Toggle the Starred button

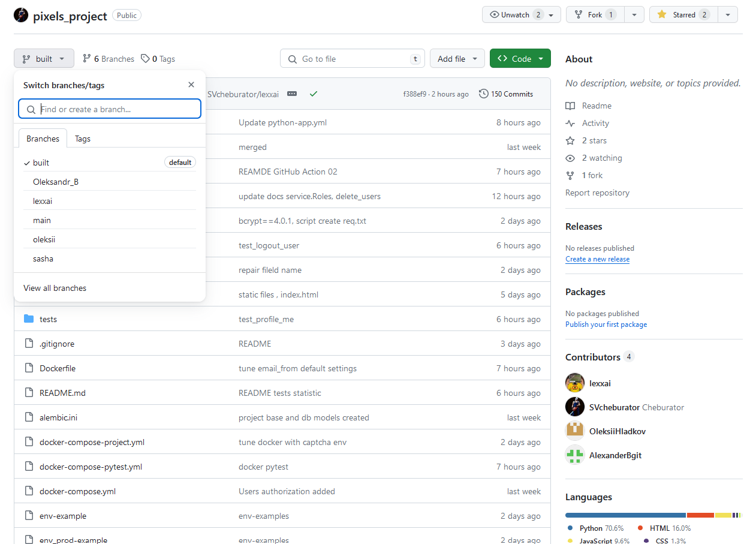[x=683, y=14]
